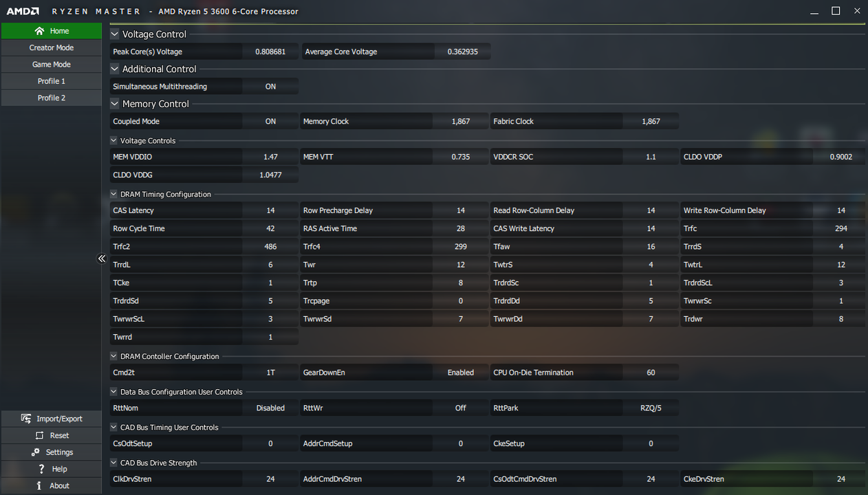868x495 pixels.
Task: Collapse DRAM Contoller Configuration subsection
Action: 114,356
